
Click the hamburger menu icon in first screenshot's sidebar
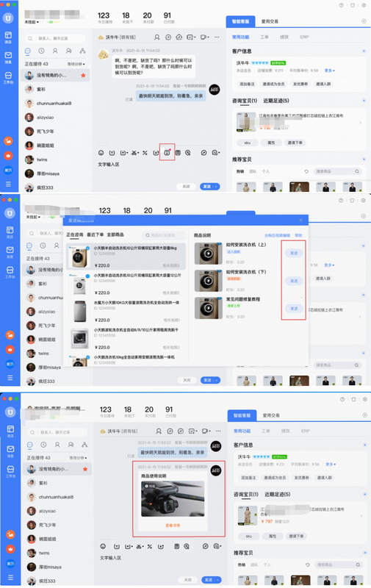pyautogui.click(x=8, y=184)
